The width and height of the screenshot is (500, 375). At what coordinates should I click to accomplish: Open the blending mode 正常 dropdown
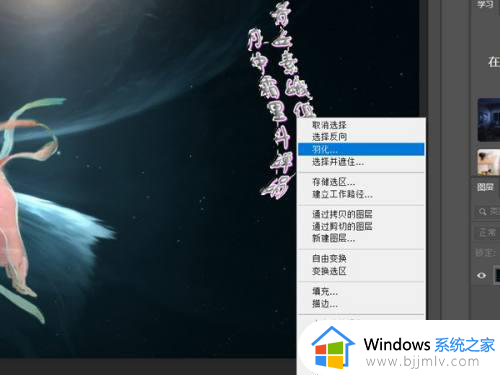click(x=487, y=232)
